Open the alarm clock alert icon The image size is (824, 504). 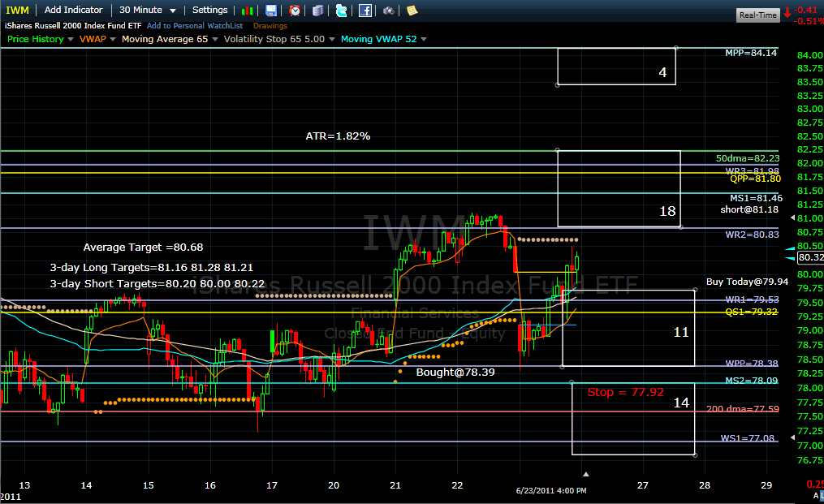coord(295,11)
